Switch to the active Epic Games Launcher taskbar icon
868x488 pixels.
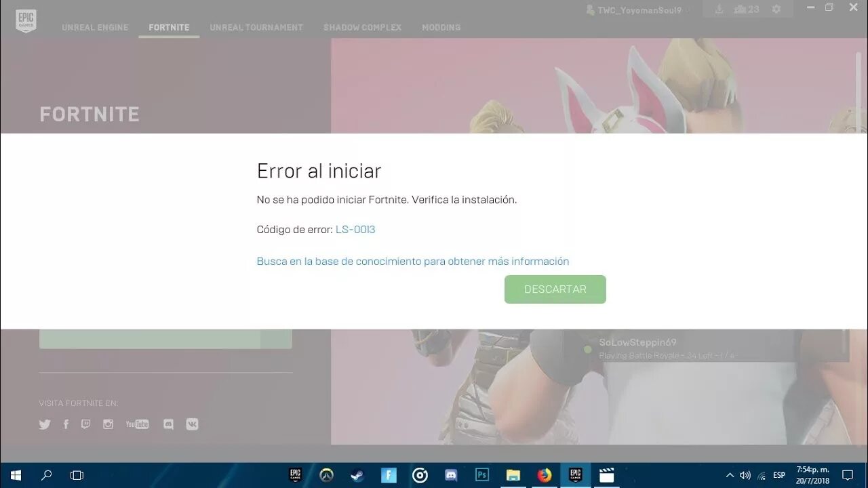(x=576, y=475)
